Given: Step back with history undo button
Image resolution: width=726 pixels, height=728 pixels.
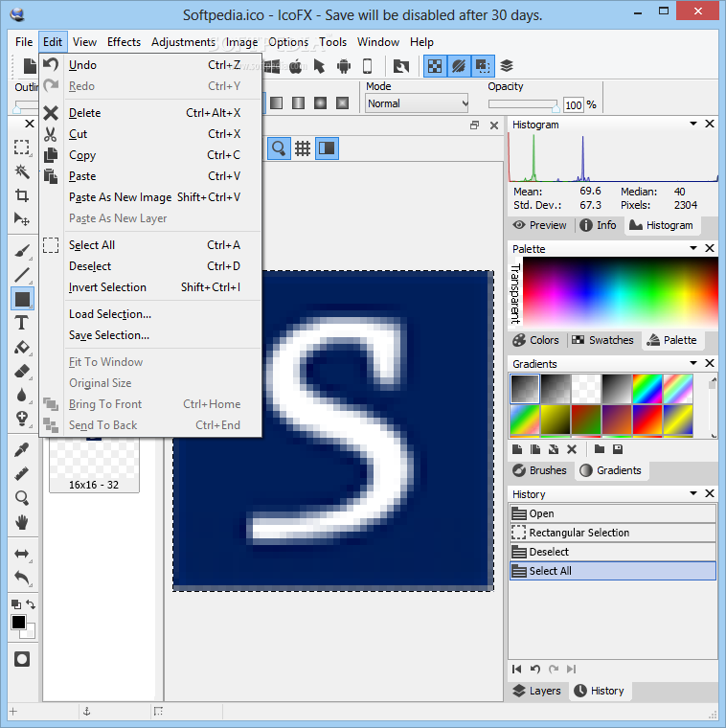Looking at the screenshot, I should click(535, 669).
